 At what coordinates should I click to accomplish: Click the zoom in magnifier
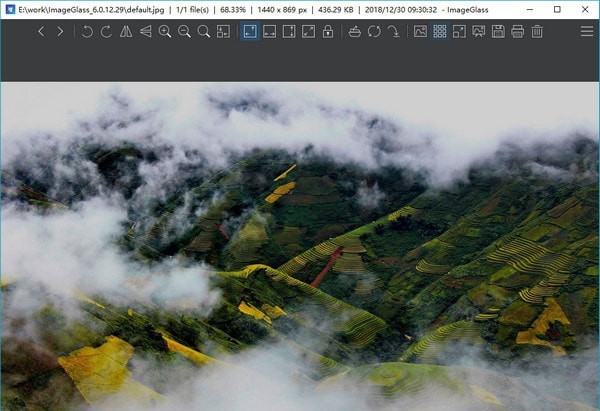tap(165, 32)
